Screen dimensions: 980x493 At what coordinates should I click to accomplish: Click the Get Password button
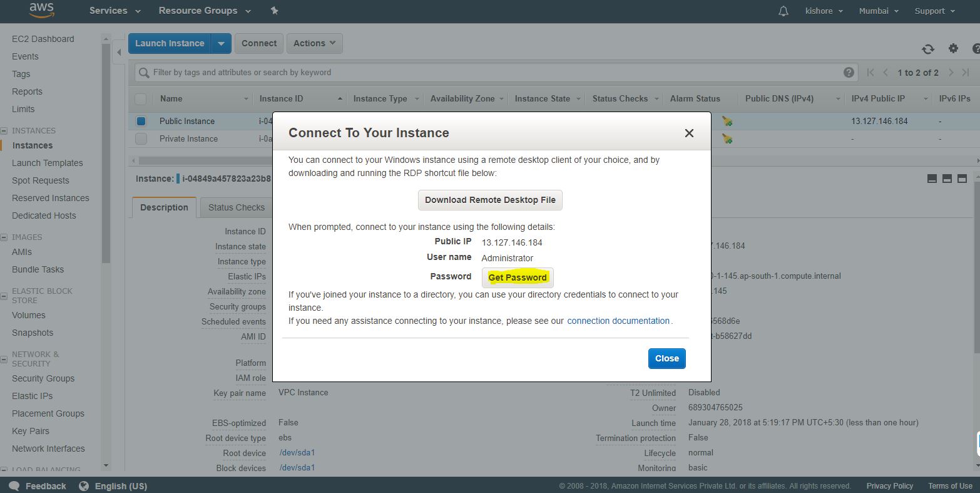518,278
